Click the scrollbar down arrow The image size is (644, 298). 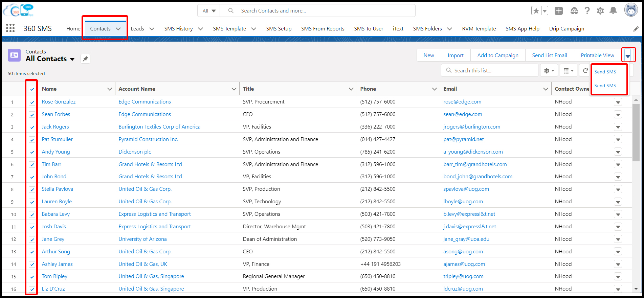point(636,289)
